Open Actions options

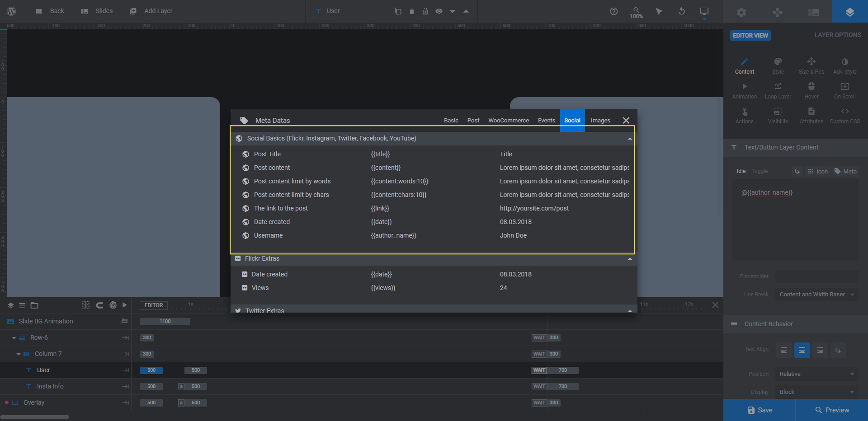click(745, 116)
